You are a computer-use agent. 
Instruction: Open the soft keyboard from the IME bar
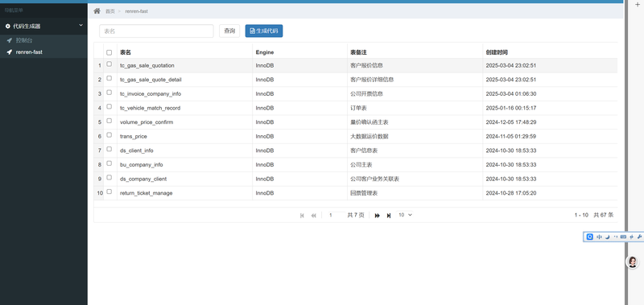click(x=623, y=237)
